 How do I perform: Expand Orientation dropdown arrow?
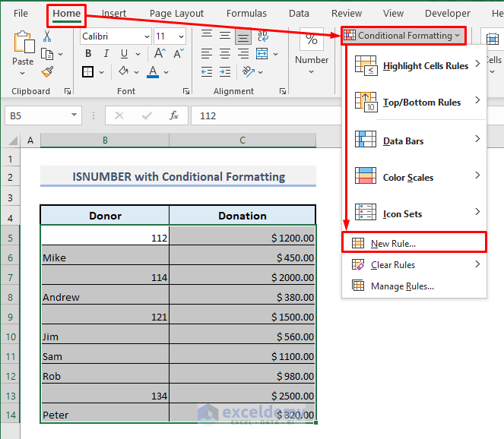click(x=260, y=72)
